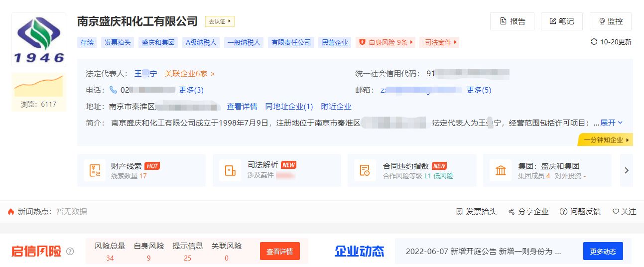
Task: Click the flame icon beside 新闻热点
Action: pos(11,212)
